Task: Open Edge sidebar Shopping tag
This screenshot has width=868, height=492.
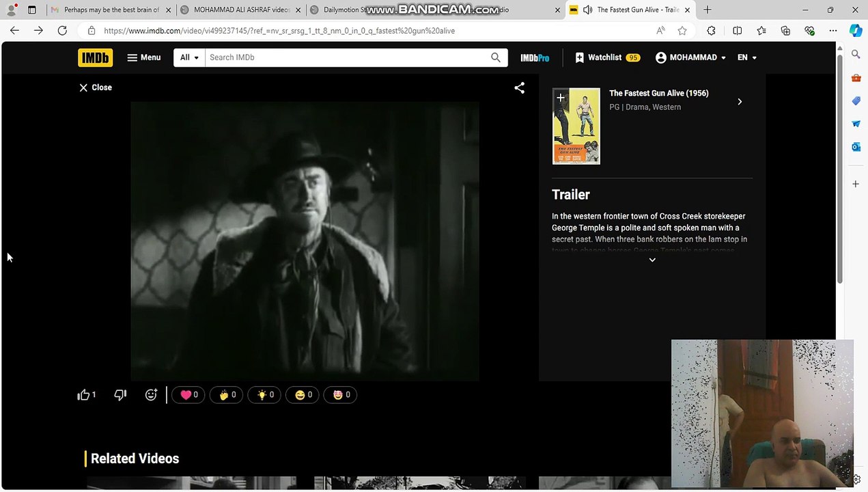Action: [856, 101]
